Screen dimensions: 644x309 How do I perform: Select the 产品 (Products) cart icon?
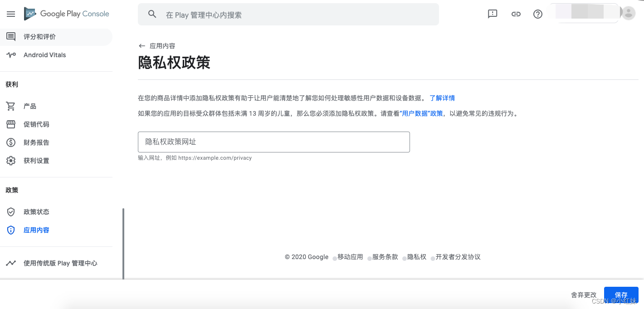(11, 106)
